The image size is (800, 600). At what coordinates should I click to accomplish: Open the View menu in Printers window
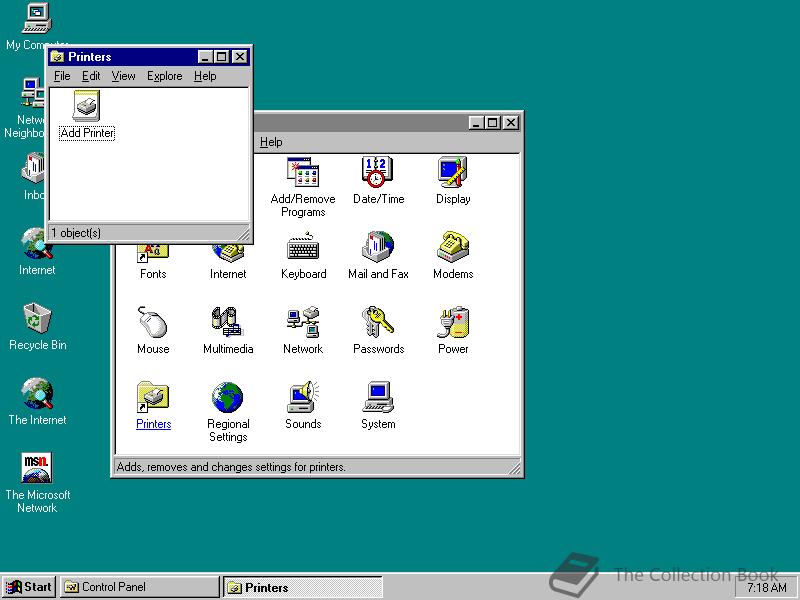click(x=123, y=76)
